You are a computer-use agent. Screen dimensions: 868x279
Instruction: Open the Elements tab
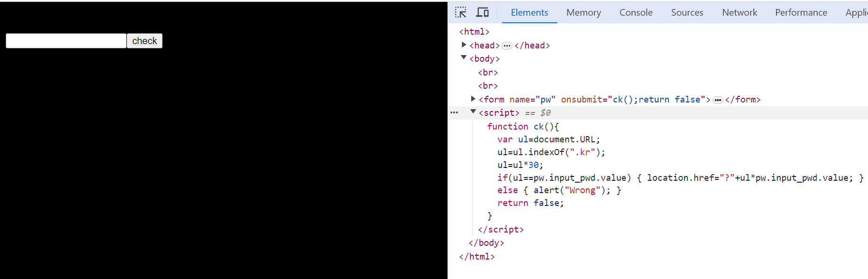pos(530,12)
